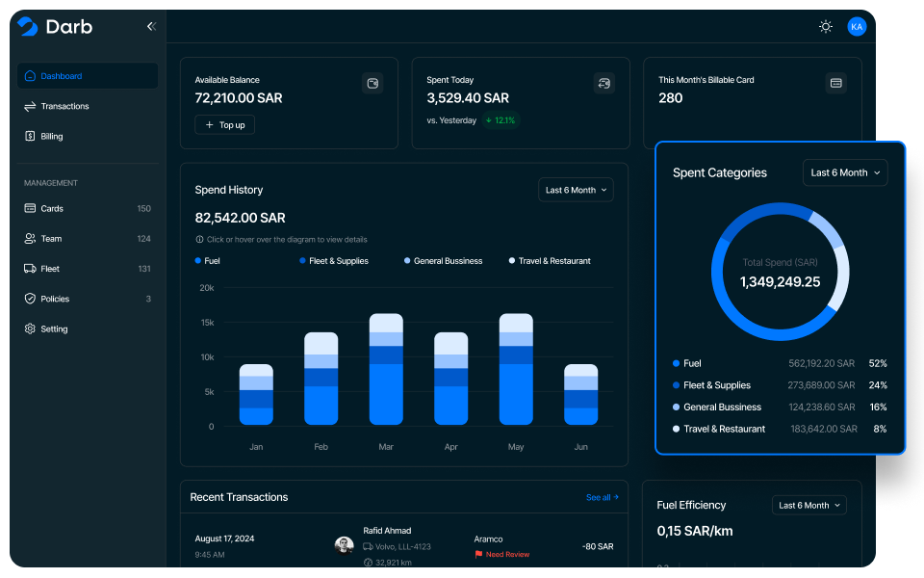Open Transactions in the sidebar

[64, 106]
